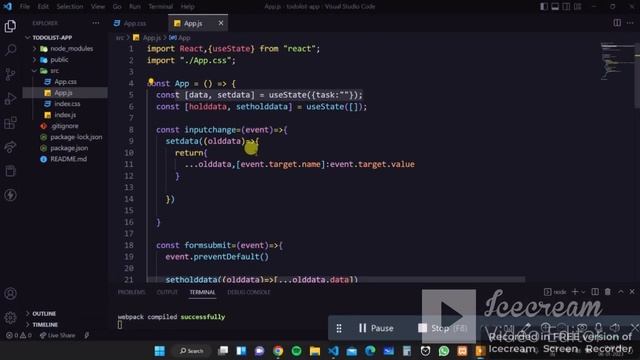The height and width of the screenshot is (360, 640).
Task: Stop the Icecream screen recording
Action: tap(442, 328)
